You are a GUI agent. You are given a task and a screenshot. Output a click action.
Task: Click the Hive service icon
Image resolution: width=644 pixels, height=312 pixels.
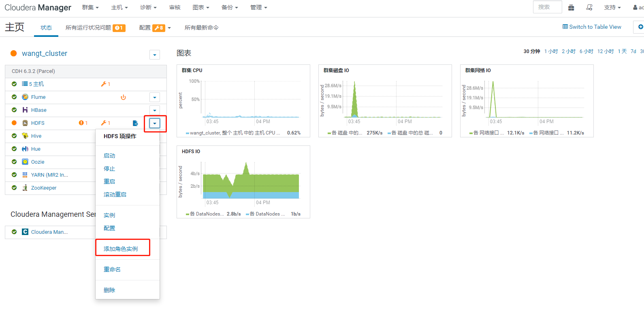coord(25,136)
